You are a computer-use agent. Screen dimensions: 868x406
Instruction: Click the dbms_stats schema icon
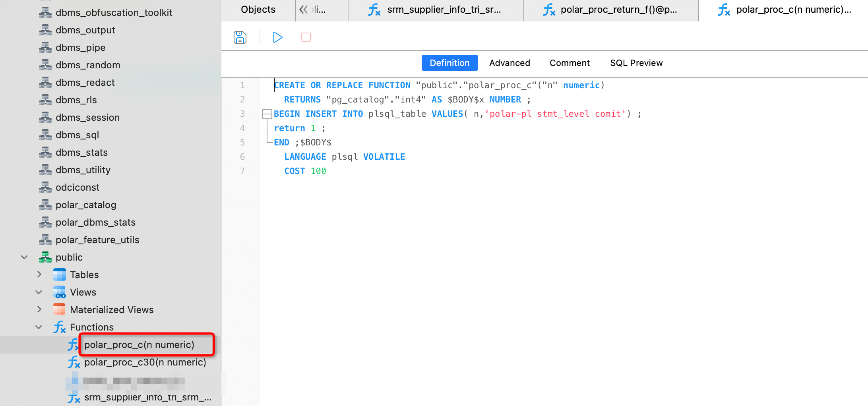45,153
